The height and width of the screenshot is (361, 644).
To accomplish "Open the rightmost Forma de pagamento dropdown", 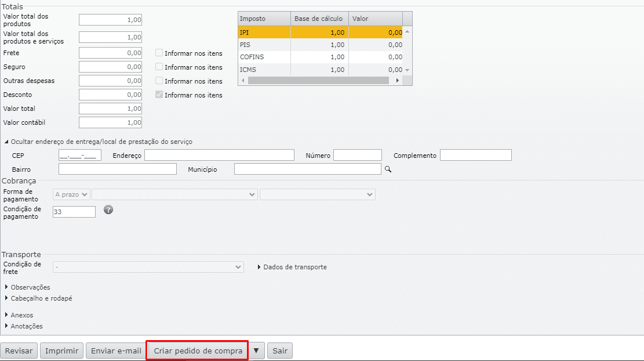I will (318, 194).
